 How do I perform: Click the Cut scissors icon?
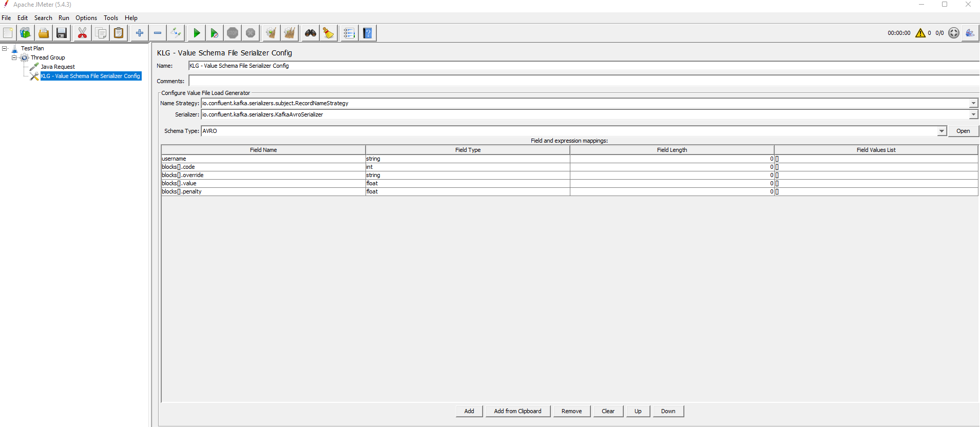(x=82, y=33)
